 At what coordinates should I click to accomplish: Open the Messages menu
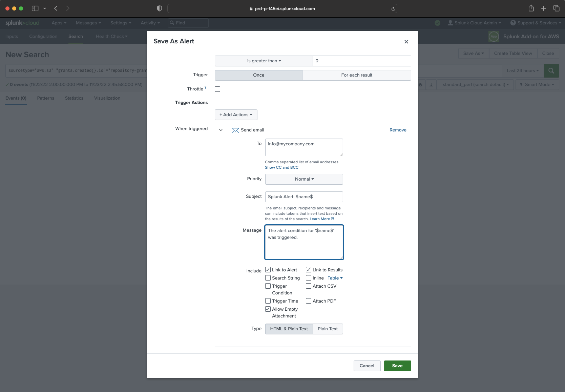pos(88,23)
